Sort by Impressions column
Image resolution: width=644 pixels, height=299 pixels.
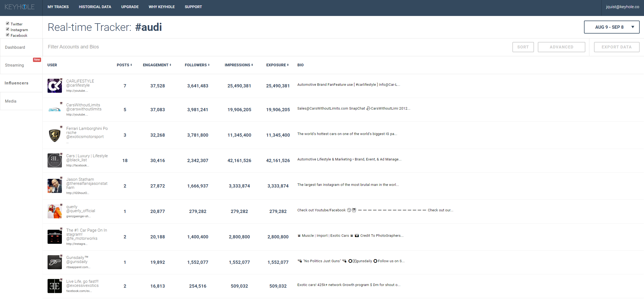239,65
